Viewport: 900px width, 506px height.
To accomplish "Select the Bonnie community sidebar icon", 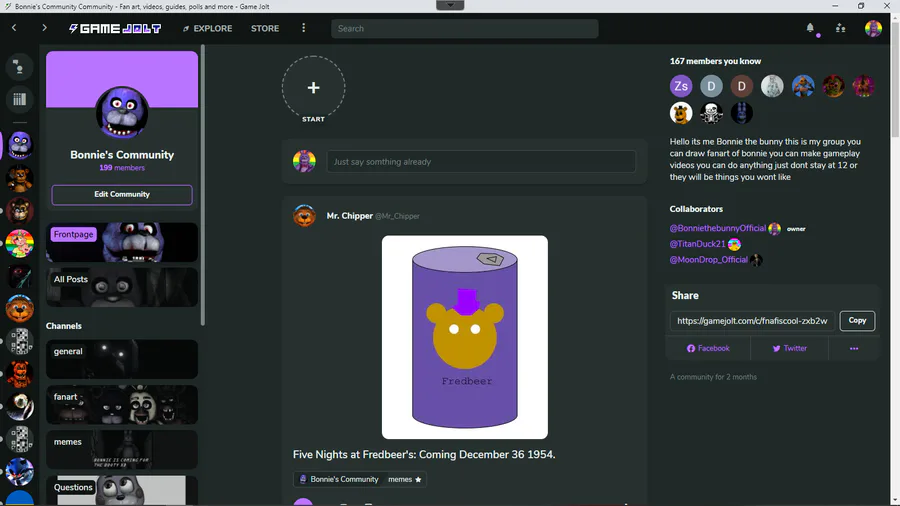I will [x=20, y=145].
